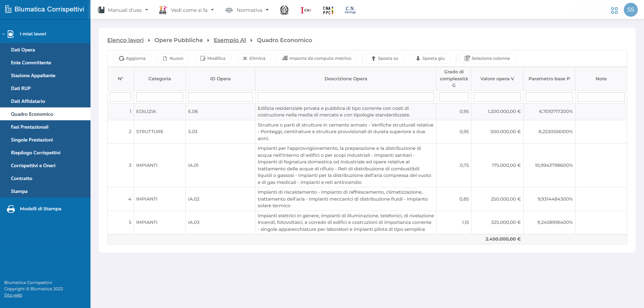Open the CNI logo link

point(306,10)
